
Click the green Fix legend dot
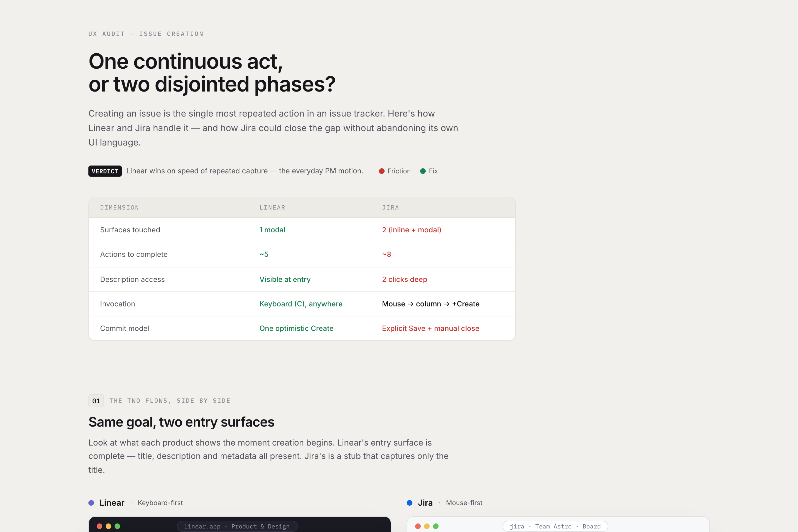point(423,171)
